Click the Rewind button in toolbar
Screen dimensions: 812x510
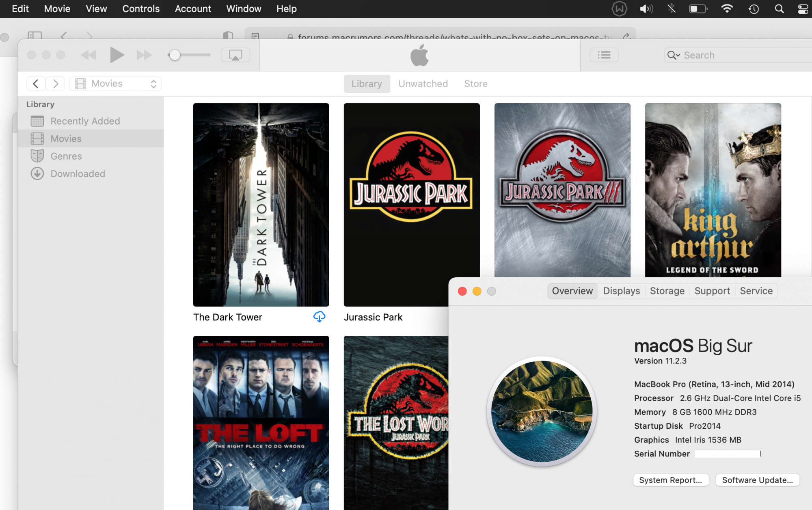tap(89, 55)
